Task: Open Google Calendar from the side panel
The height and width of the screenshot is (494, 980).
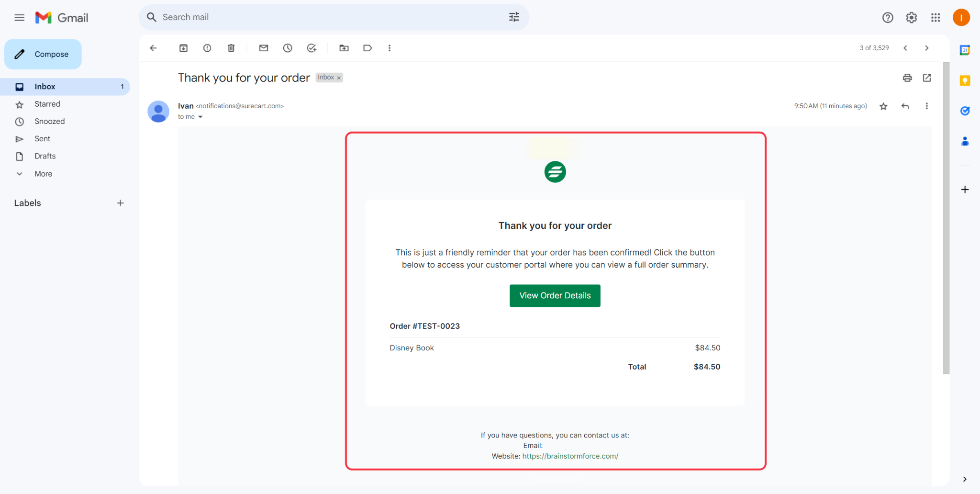Action: pos(965,50)
